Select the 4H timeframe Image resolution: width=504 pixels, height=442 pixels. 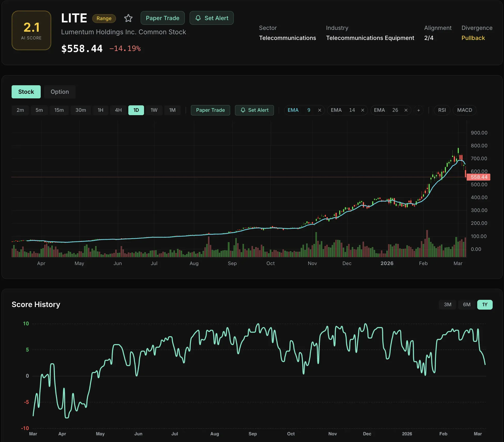click(x=118, y=110)
